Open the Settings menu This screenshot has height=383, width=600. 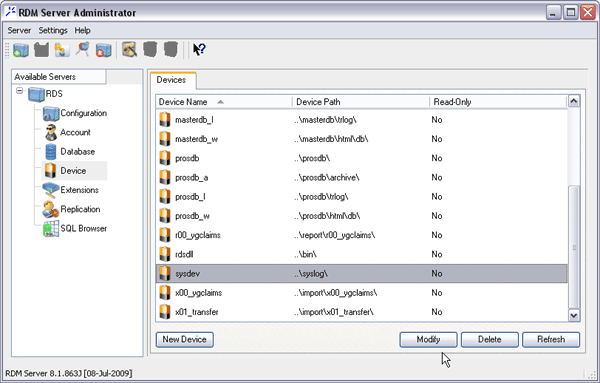tap(53, 30)
